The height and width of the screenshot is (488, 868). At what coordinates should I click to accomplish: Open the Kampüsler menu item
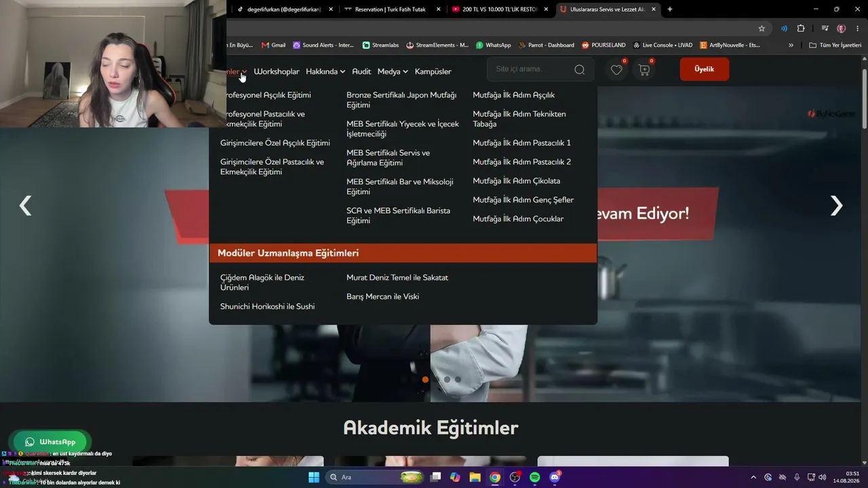coord(433,71)
